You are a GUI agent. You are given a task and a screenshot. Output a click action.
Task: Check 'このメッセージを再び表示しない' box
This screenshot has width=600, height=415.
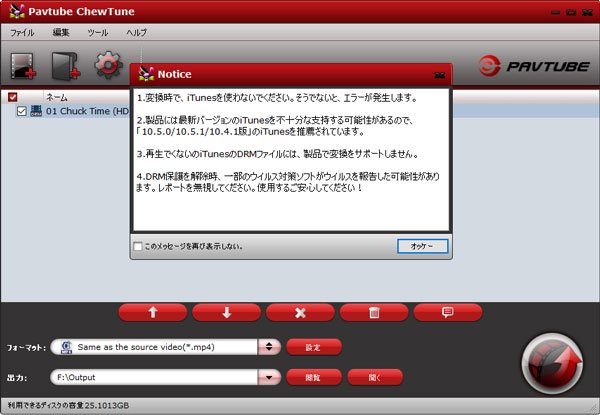[138, 246]
